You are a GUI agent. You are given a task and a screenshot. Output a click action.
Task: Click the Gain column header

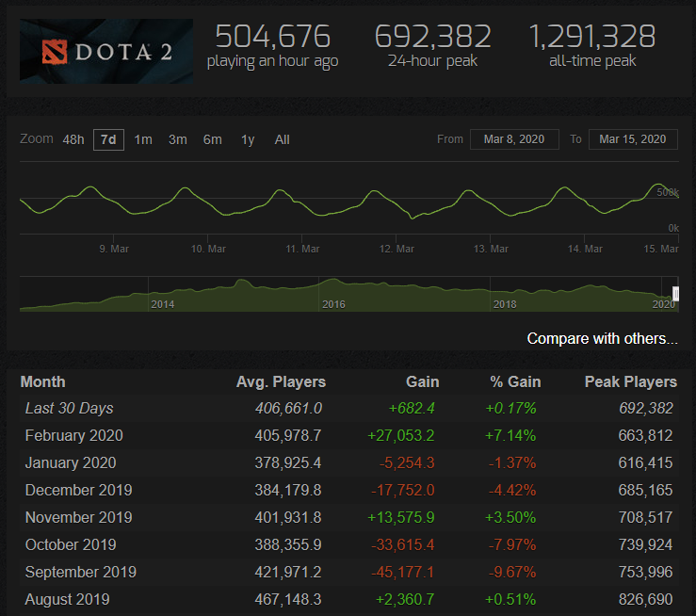coord(423,382)
